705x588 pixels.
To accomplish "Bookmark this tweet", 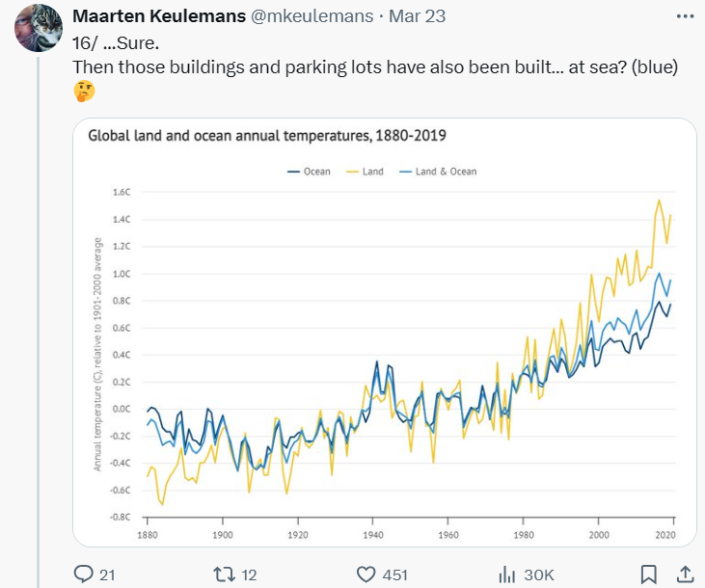I will point(650,575).
